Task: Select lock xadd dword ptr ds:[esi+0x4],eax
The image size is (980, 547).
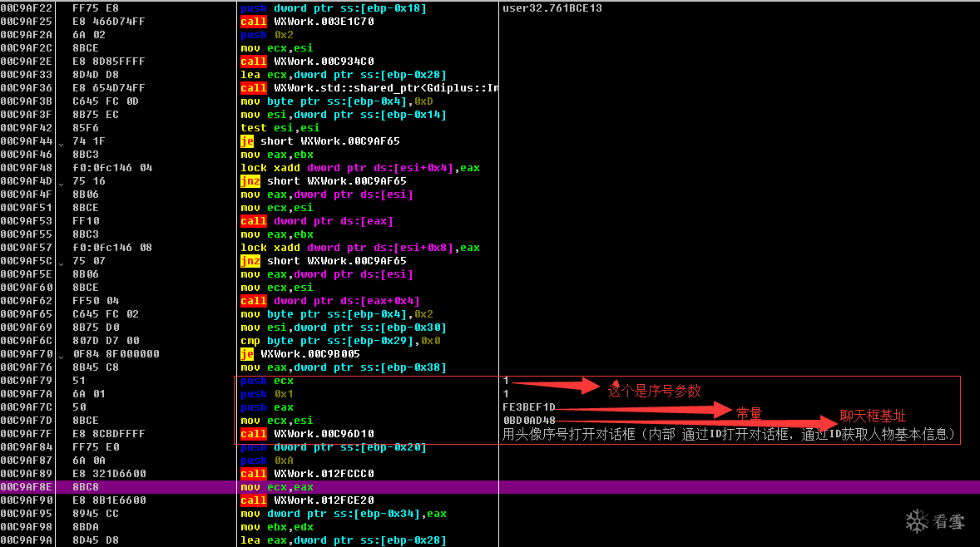Action: point(360,168)
